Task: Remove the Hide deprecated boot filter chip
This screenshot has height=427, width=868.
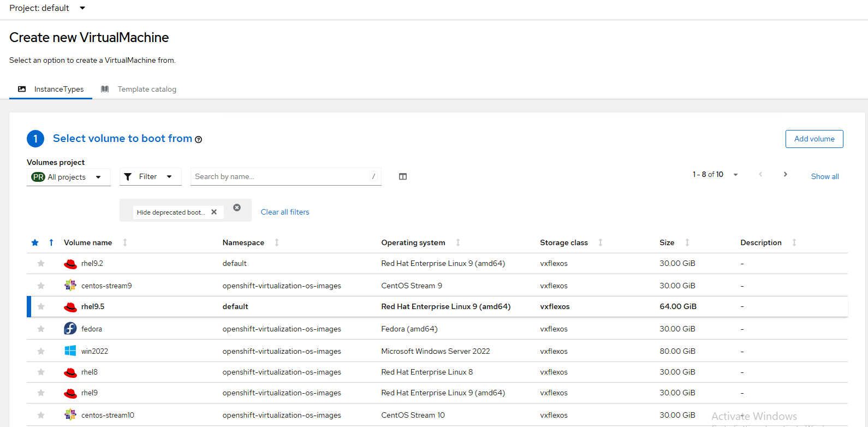Action: point(214,212)
